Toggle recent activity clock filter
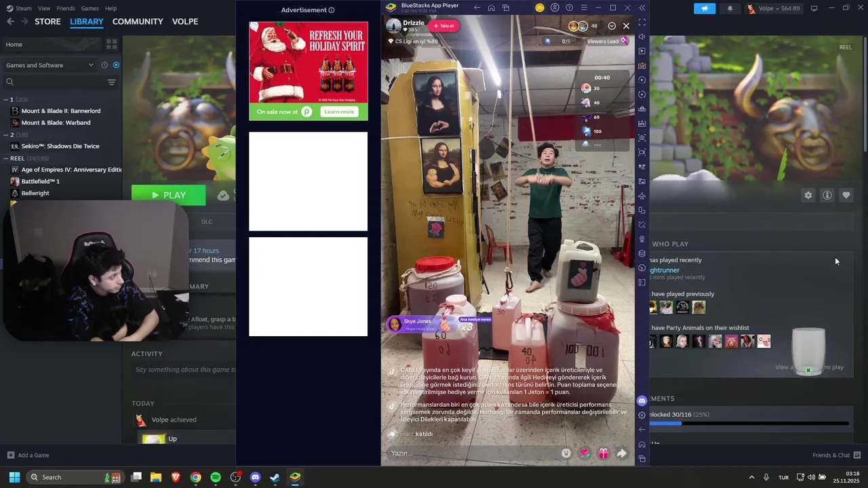Viewport: 868px width, 488px height. point(104,65)
